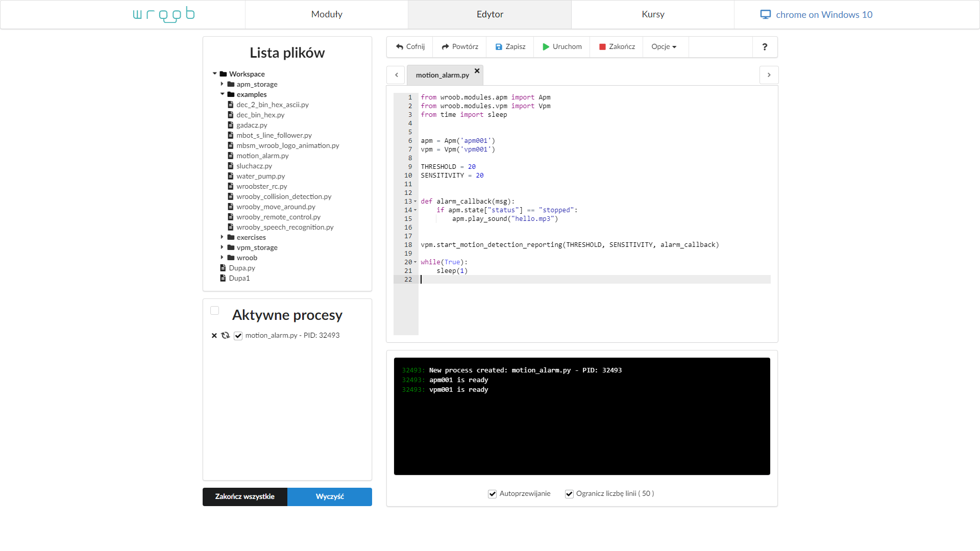Open mbot_s_line_follower.py file
The image size is (980, 551).
274,135
